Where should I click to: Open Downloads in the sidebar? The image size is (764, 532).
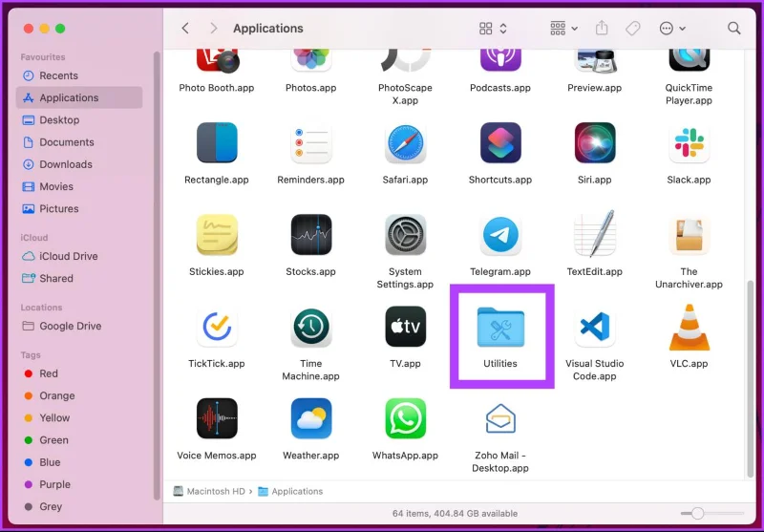click(x=79, y=164)
